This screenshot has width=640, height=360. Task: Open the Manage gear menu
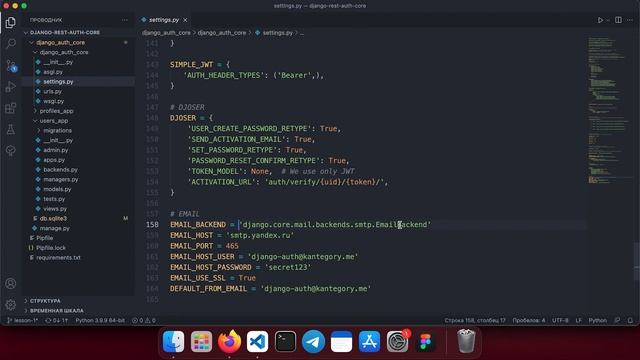(x=11, y=304)
